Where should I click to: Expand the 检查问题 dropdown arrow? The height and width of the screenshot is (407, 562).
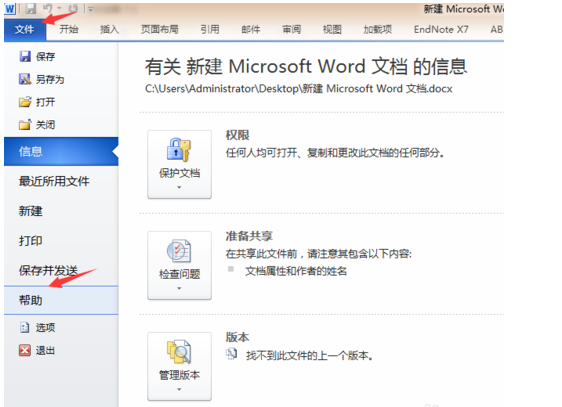point(179,288)
